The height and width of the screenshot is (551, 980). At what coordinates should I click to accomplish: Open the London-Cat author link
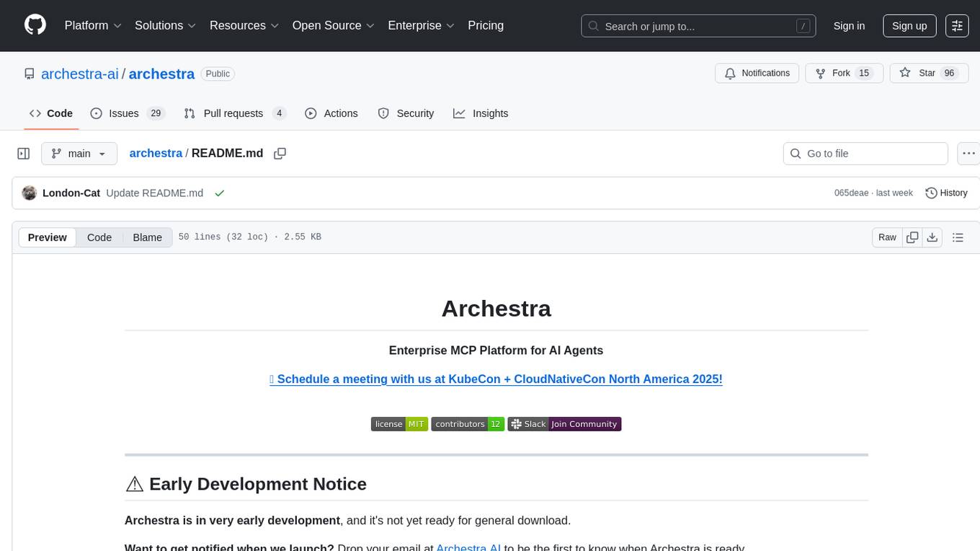(71, 193)
